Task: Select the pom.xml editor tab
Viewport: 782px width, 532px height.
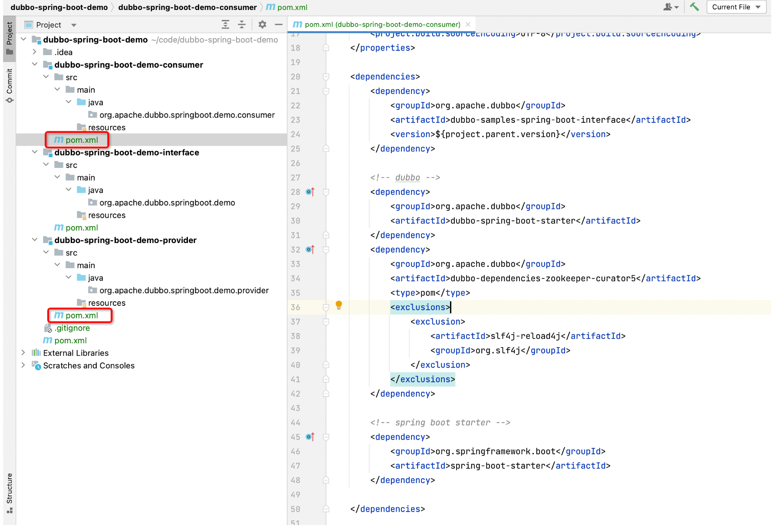Action: point(382,24)
